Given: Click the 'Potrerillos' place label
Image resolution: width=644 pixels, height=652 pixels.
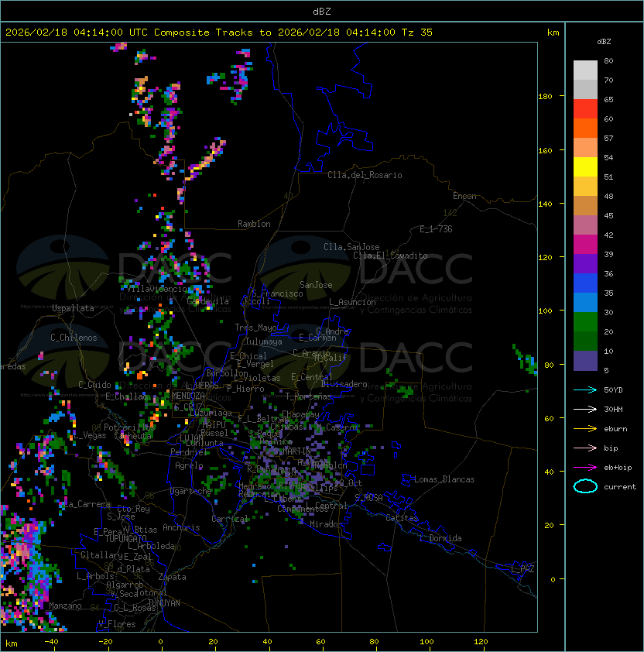Looking at the screenshot, I should (129, 427).
